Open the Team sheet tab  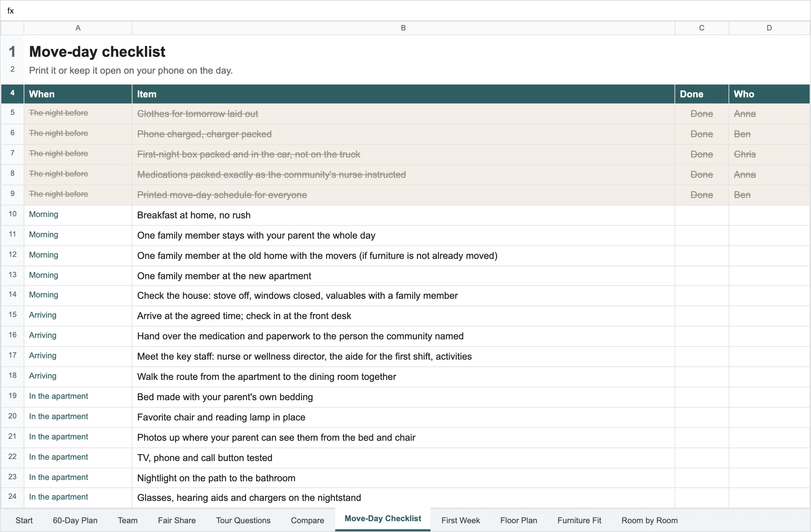click(x=128, y=521)
